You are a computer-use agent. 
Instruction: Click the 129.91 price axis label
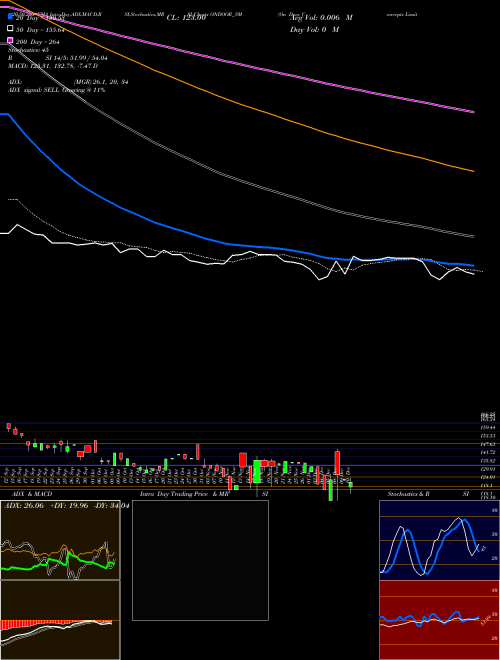(x=487, y=469)
